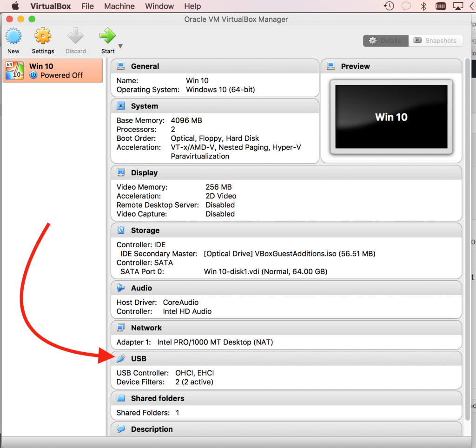Click the 'OHCI, EHCI' USB controller value
The image size is (476, 448).
click(195, 373)
